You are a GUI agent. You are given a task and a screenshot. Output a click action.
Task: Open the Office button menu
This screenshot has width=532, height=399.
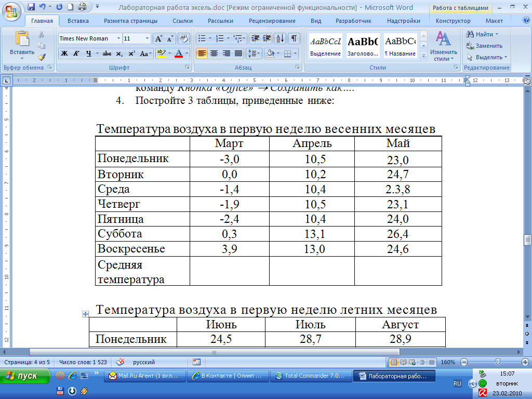(x=11, y=11)
